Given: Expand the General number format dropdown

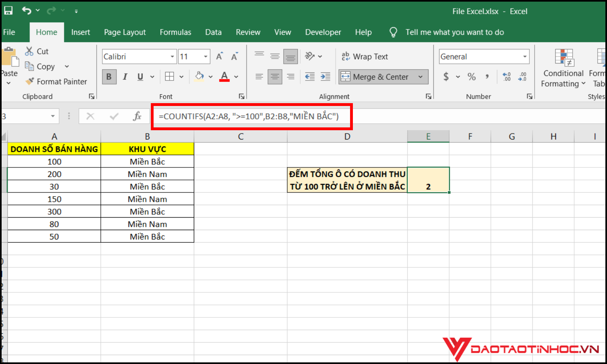Looking at the screenshot, I should (525, 57).
